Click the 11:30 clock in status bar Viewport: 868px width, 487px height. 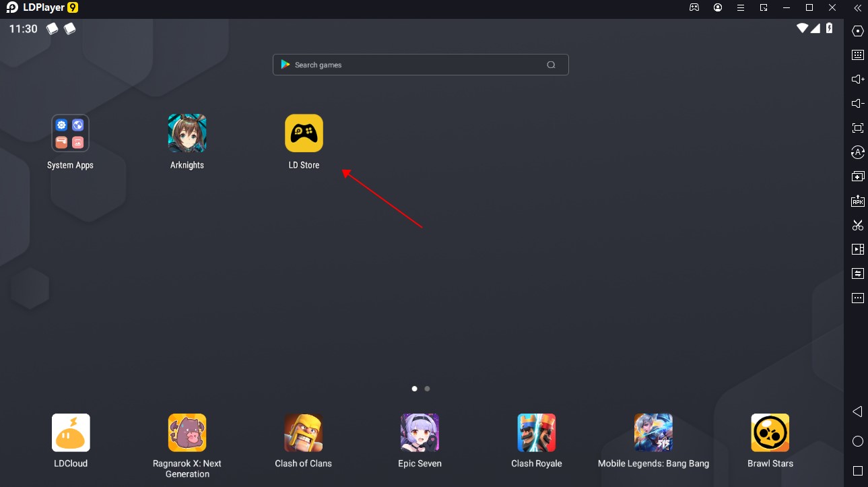pyautogui.click(x=24, y=29)
